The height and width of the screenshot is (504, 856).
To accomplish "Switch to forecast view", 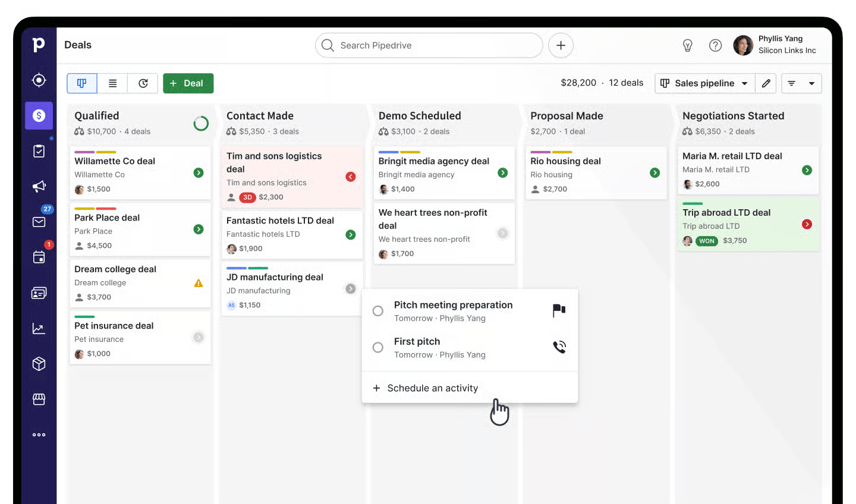I will [x=143, y=83].
